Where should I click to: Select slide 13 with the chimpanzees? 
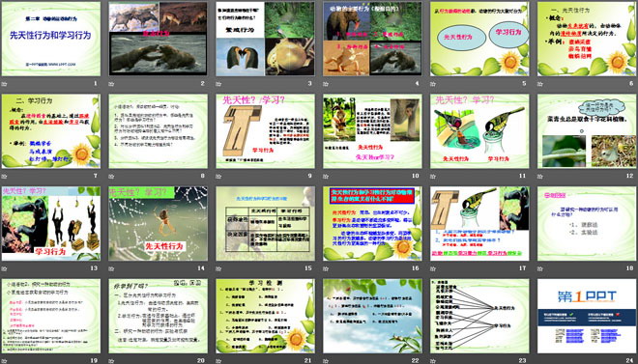[x=51, y=223]
